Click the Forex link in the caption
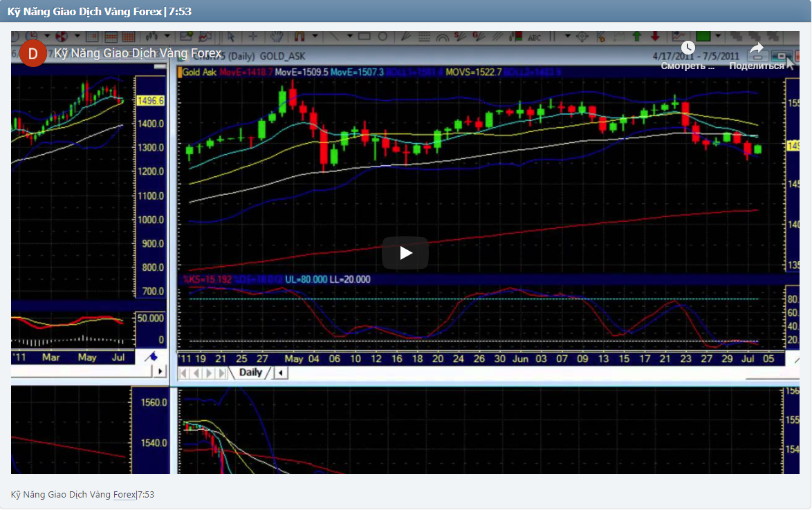812x510 pixels. tap(124, 495)
